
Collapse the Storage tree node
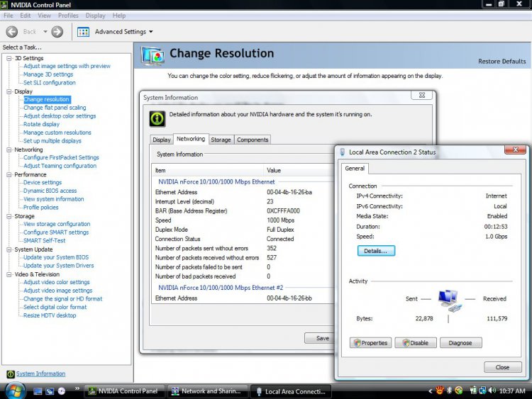point(9,216)
